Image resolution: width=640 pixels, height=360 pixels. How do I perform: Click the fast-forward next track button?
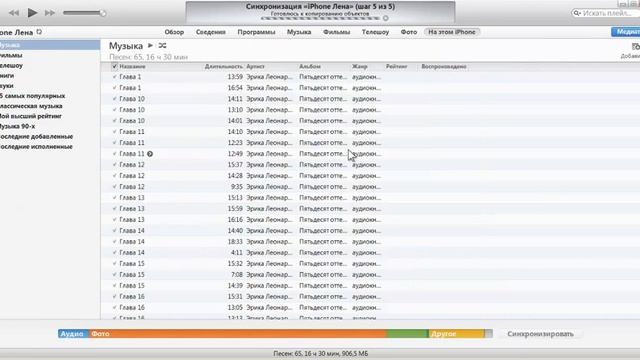coord(50,13)
